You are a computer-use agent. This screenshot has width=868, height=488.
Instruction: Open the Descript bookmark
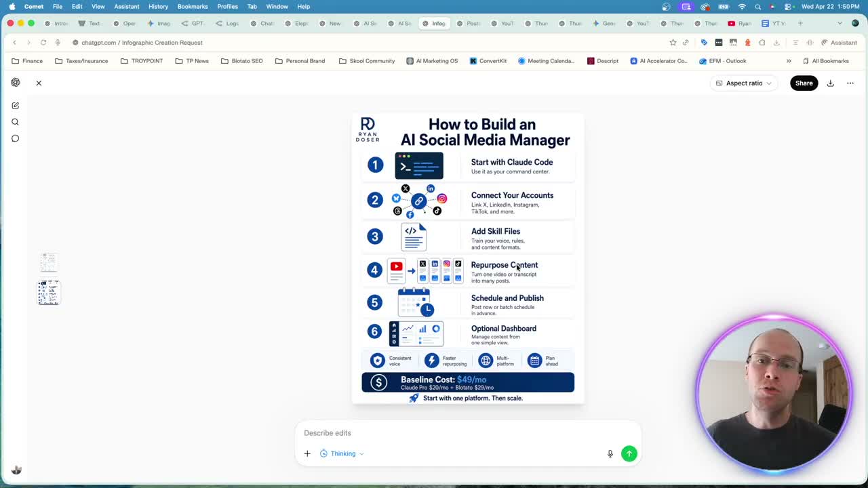602,61
